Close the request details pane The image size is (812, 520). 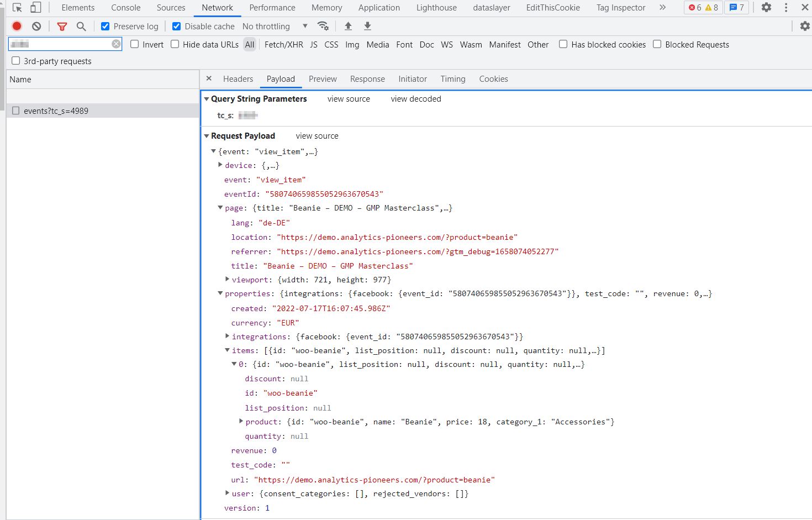point(209,78)
